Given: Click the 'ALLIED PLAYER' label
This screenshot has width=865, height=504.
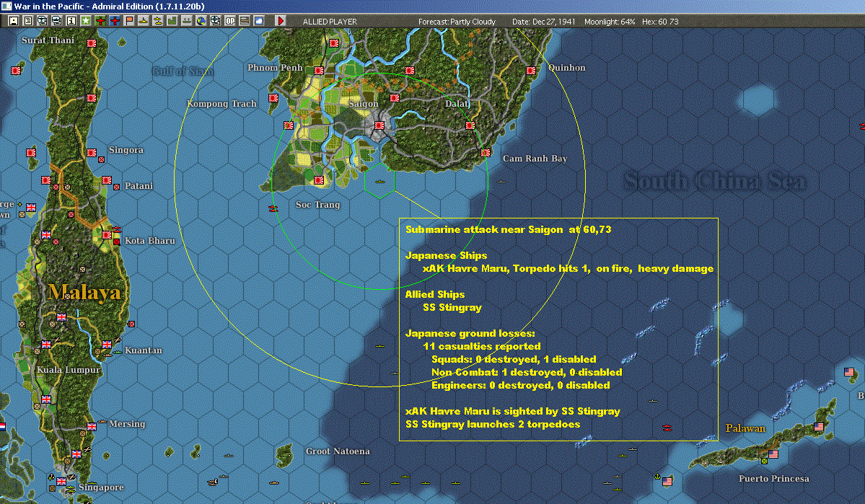Looking at the screenshot, I should 330,22.
